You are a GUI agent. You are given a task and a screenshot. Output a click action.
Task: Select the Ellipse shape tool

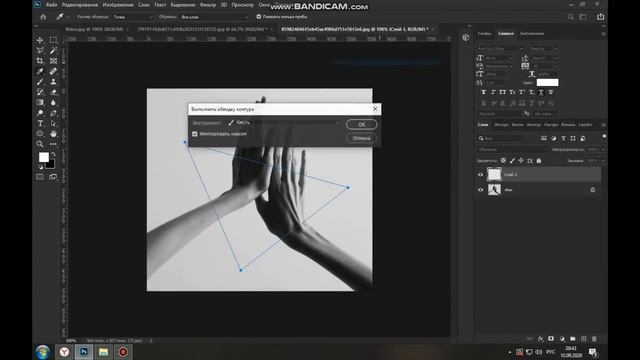pos(40,134)
